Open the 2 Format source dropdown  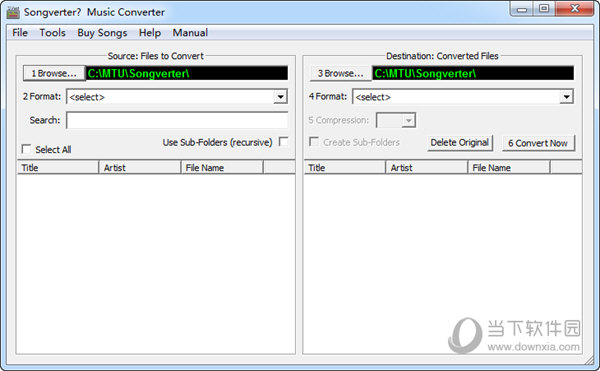pos(177,97)
